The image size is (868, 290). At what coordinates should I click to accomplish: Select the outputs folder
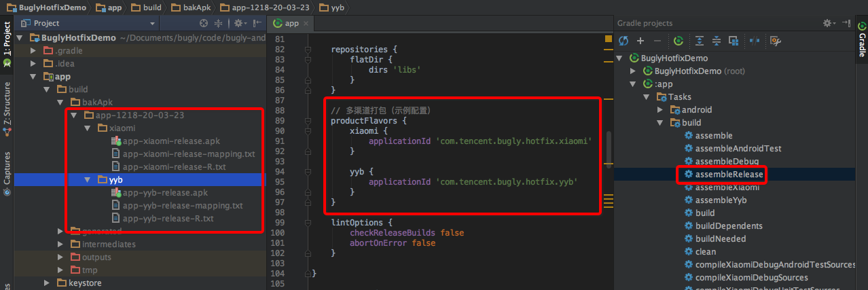pyautogui.click(x=91, y=257)
